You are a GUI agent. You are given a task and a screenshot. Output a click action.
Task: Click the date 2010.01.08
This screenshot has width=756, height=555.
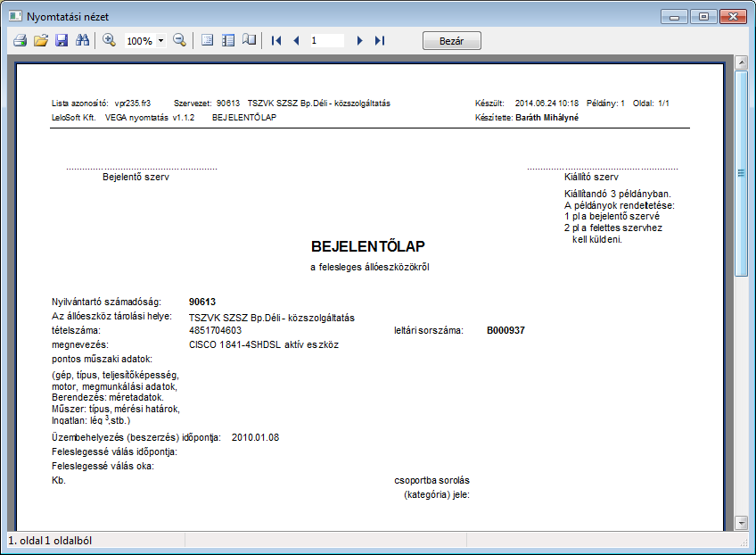click(255, 438)
